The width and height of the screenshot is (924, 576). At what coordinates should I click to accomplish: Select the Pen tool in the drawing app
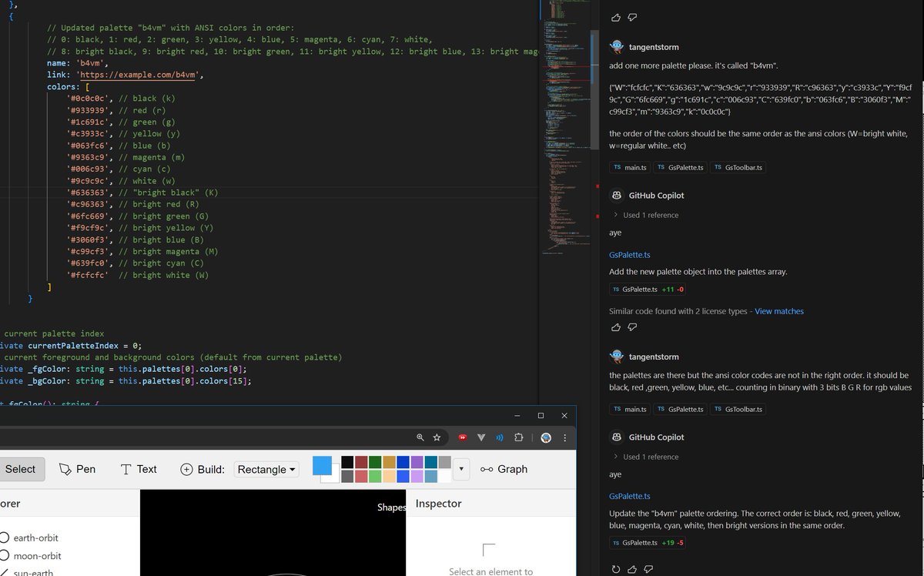(77, 469)
